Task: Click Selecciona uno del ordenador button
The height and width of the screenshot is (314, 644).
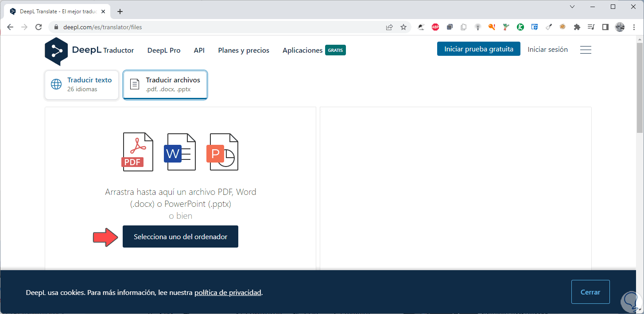Action: [180, 236]
